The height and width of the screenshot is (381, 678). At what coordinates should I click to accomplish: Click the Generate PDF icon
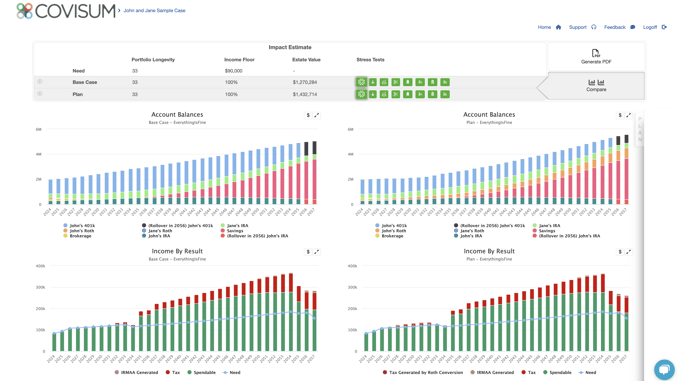click(595, 53)
